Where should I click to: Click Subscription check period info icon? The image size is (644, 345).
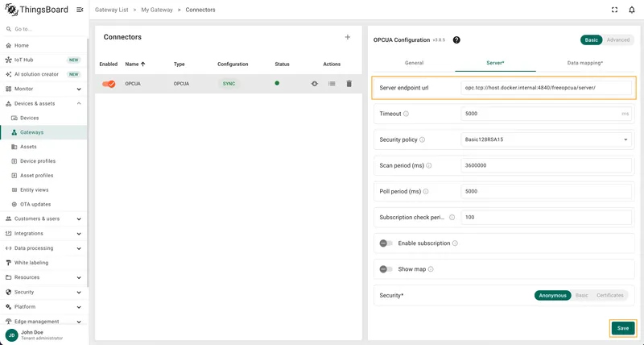tap(452, 218)
